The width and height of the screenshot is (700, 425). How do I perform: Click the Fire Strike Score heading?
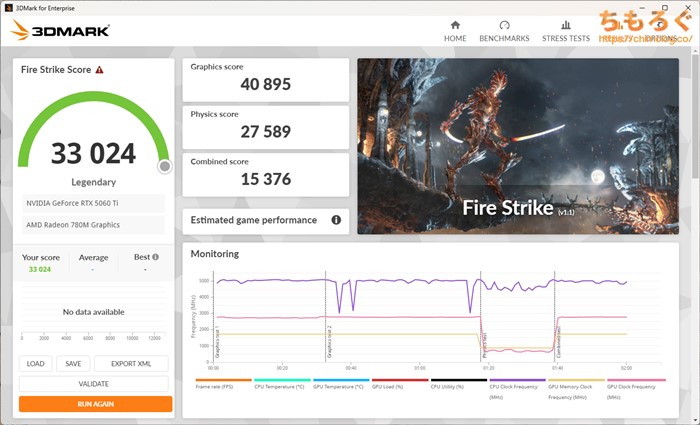[x=56, y=70]
